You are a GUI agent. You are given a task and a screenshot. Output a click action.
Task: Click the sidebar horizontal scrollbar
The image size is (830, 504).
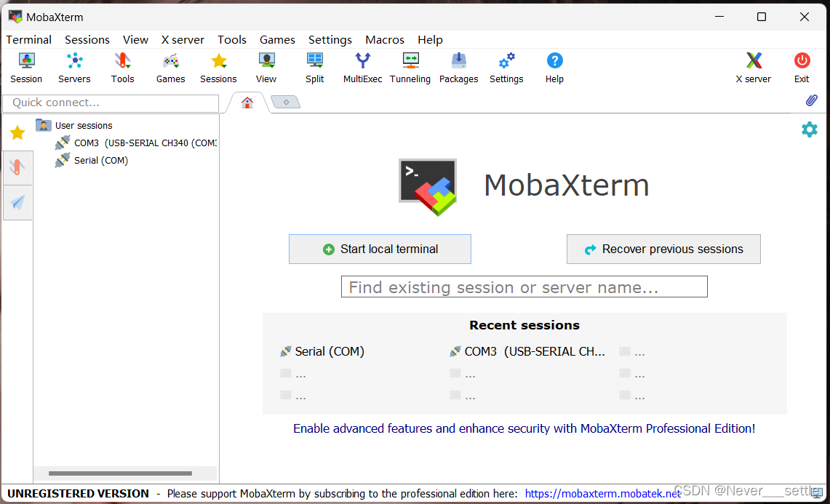click(x=120, y=473)
